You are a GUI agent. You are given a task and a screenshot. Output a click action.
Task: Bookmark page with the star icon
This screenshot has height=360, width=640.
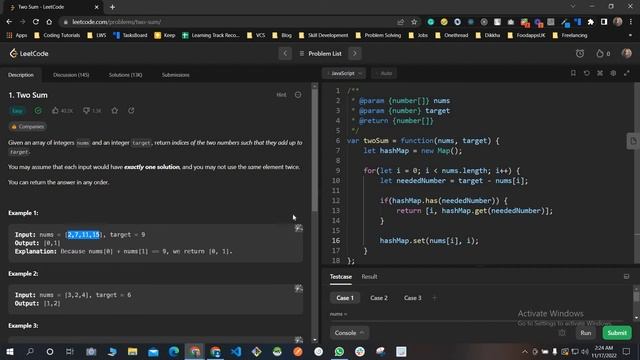tap(414, 22)
